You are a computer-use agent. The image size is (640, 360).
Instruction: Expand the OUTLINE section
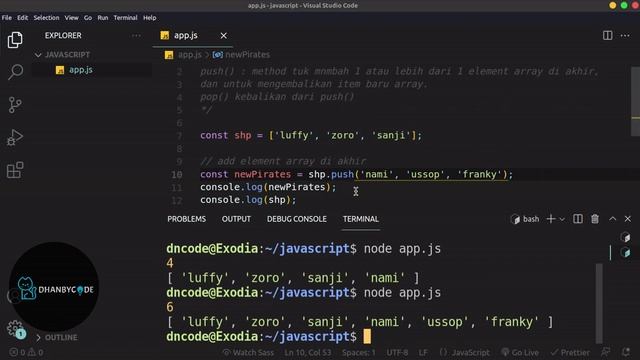61,338
